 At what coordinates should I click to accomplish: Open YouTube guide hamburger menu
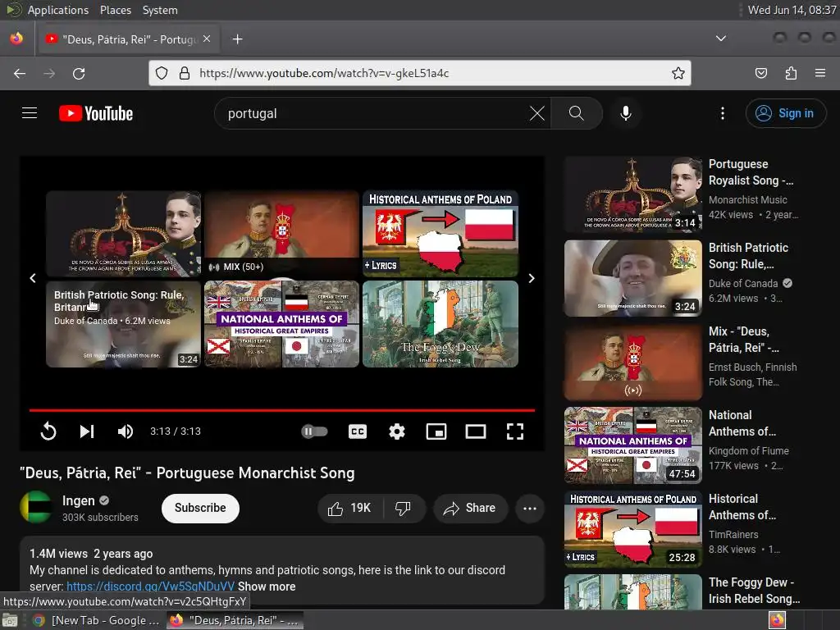pos(30,113)
